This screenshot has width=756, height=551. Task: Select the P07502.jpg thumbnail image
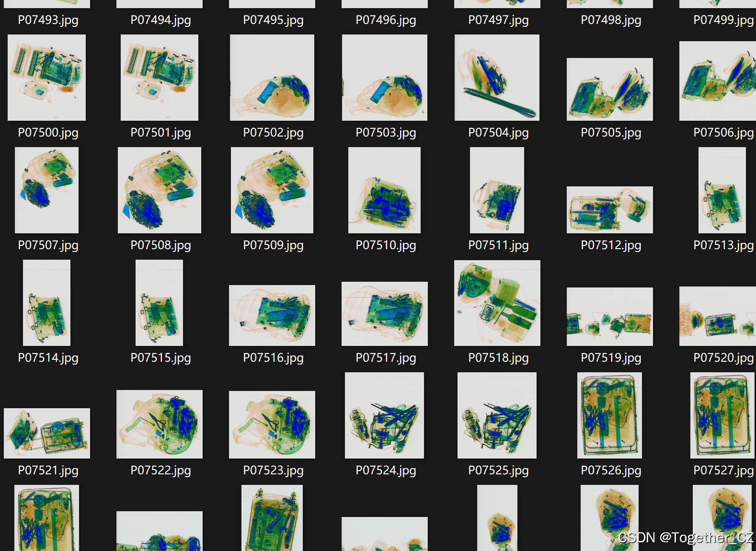(x=272, y=78)
